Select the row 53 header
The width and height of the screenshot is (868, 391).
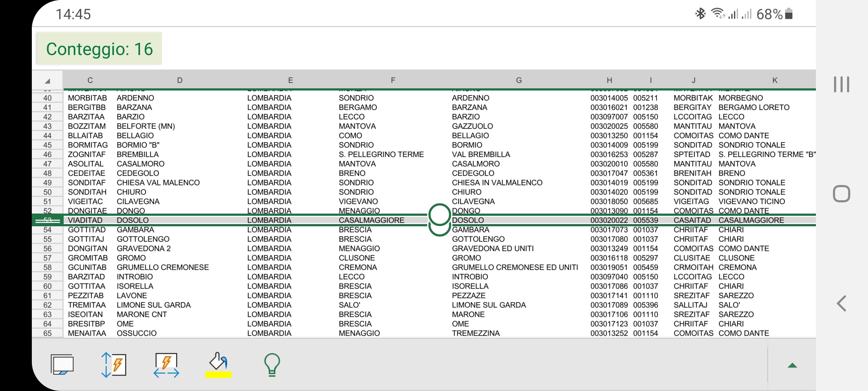pos(47,220)
